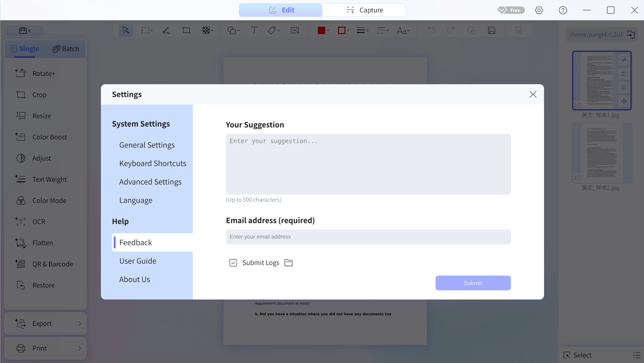Image resolution: width=644 pixels, height=363 pixels.
Task: Click the Rotate+ tool
Action: tap(45, 74)
